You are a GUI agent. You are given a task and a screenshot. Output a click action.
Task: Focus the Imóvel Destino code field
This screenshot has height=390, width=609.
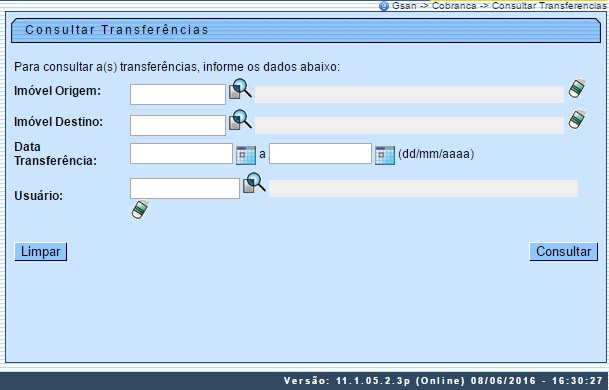[178, 125]
